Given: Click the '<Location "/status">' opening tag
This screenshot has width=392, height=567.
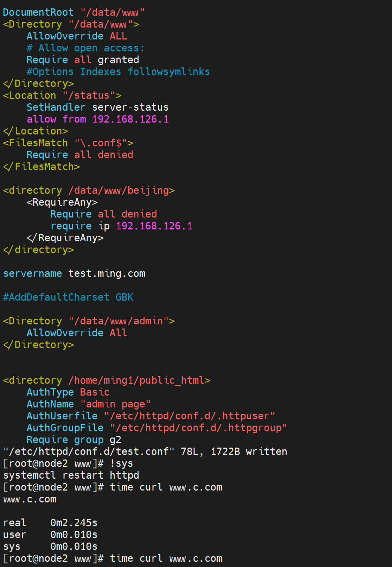Looking at the screenshot, I should [x=62, y=96].
